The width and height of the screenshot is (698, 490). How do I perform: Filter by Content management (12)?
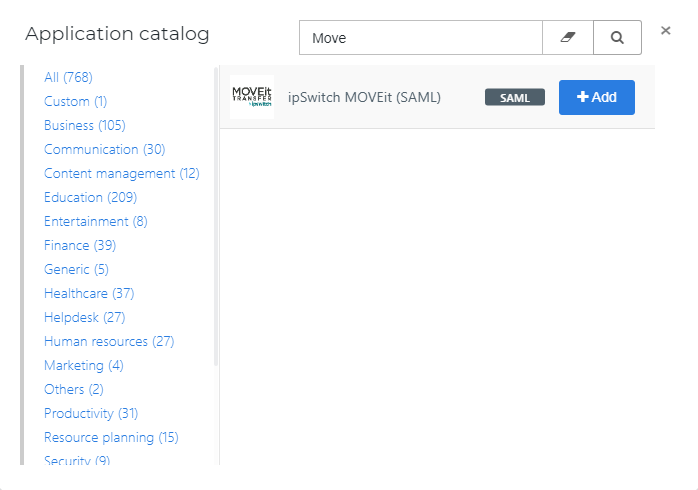[x=122, y=174]
